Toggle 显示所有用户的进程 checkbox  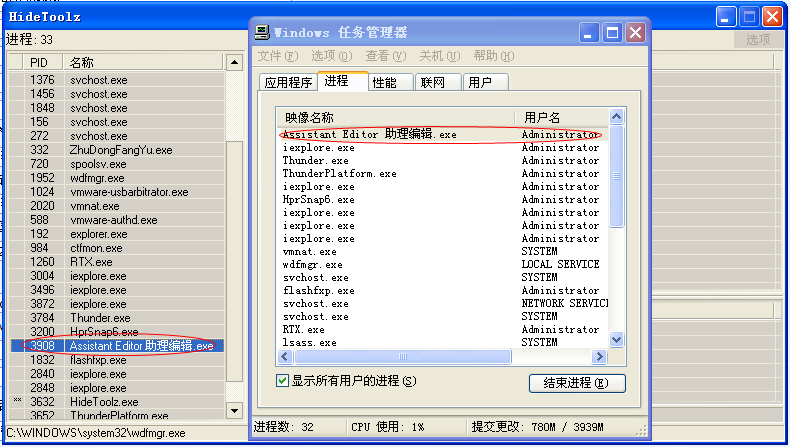click(282, 380)
